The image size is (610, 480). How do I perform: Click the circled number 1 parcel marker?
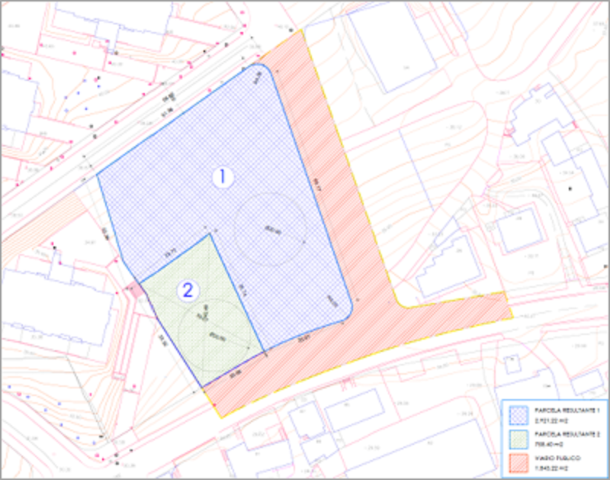[x=225, y=176]
